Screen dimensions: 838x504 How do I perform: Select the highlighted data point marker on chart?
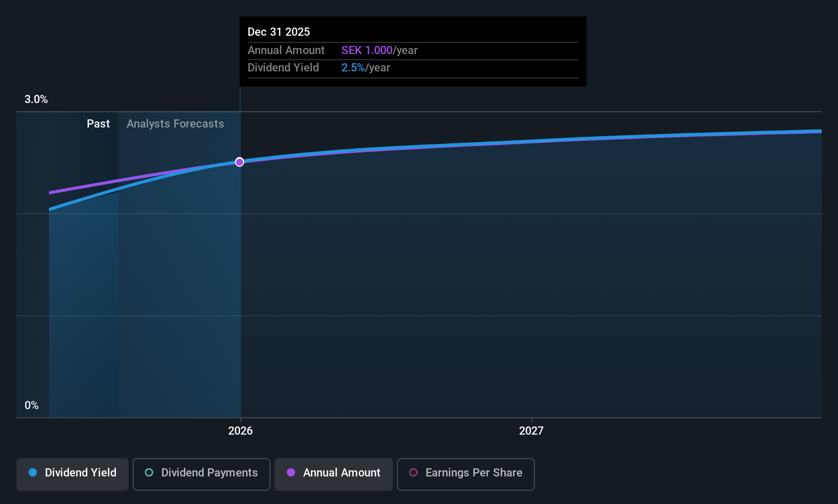click(239, 162)
